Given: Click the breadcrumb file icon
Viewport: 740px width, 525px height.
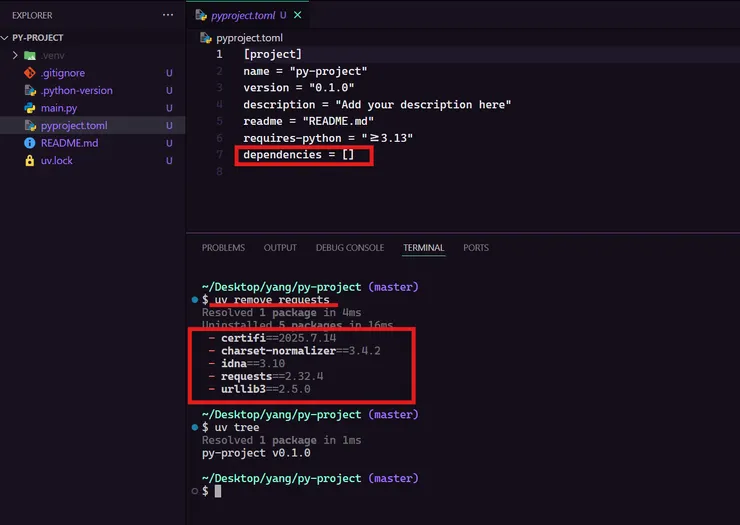Looking at the screenshot, I should [206, 38].
